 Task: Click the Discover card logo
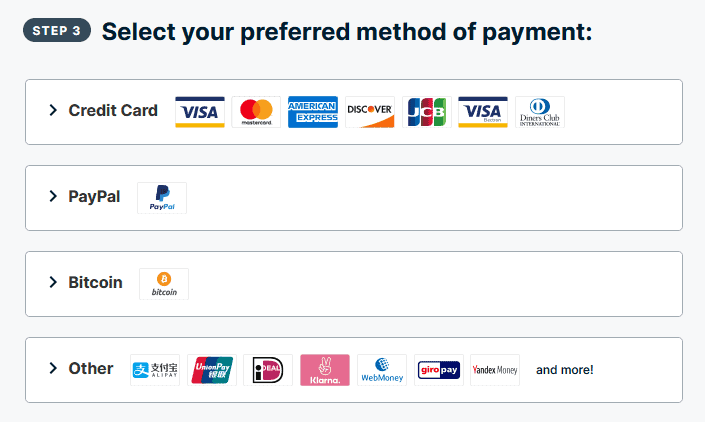pos(370,112)
